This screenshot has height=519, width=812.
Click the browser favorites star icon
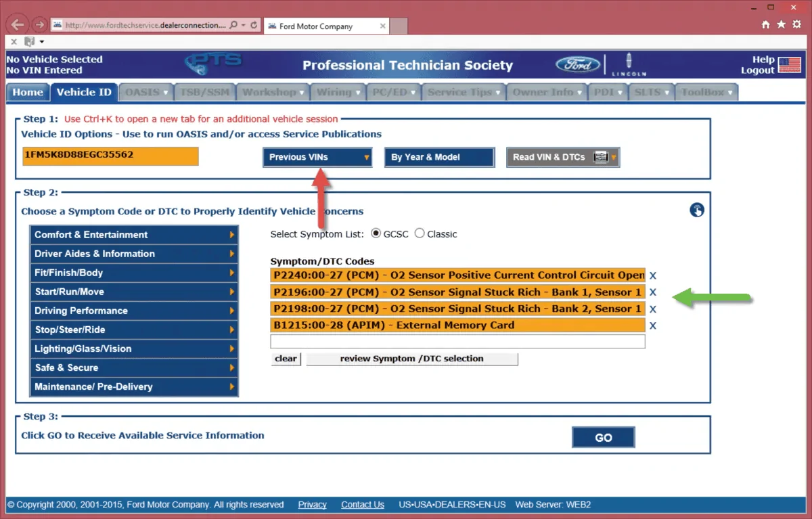782,24
